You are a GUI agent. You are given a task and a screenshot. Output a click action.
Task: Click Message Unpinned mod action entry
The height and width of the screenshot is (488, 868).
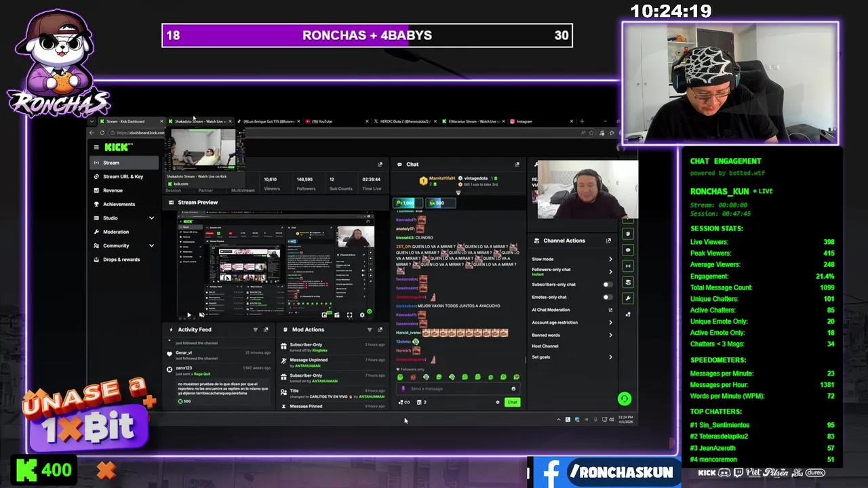pyautogui.click(x=332, y=363)
